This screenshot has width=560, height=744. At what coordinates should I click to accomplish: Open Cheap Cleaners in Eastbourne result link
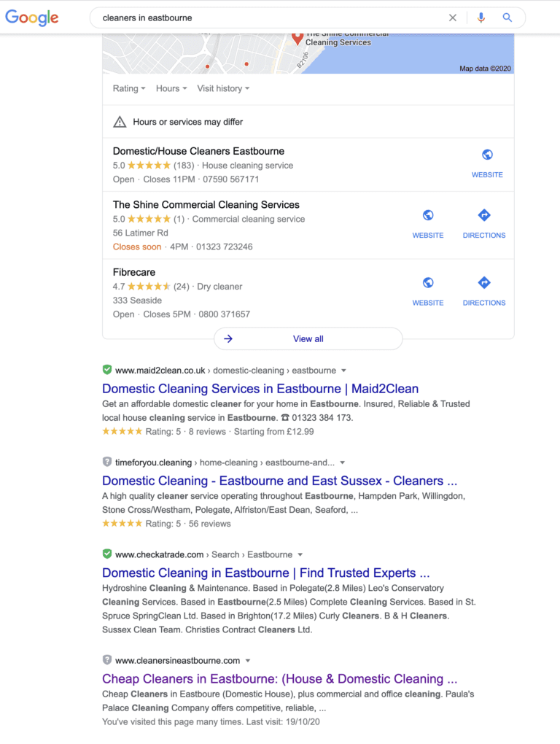(280, 679)
